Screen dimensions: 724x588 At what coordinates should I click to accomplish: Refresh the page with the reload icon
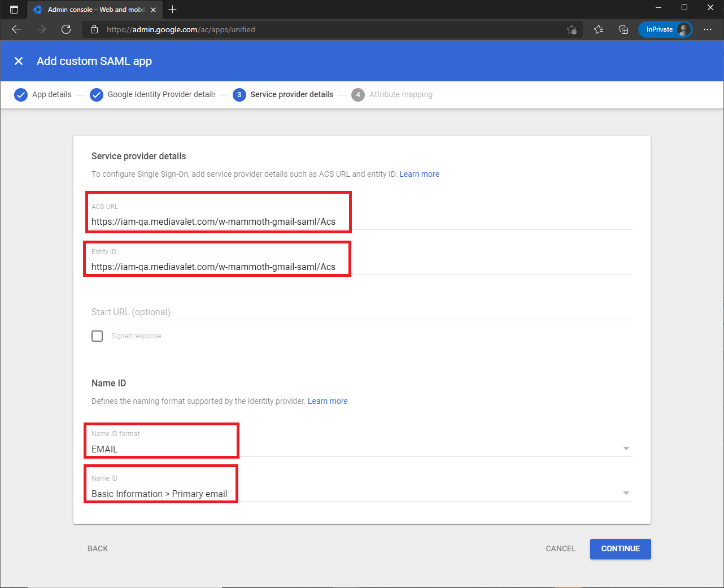pyautogui.click(x=66, y=29)
